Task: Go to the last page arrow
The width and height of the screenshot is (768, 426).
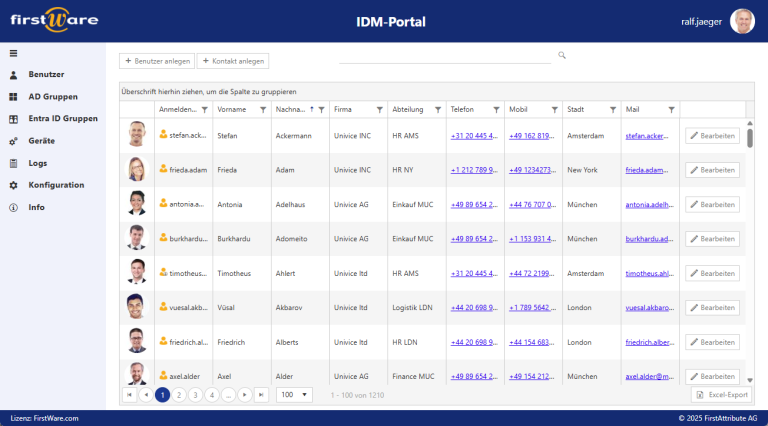Action: point(262,395)
